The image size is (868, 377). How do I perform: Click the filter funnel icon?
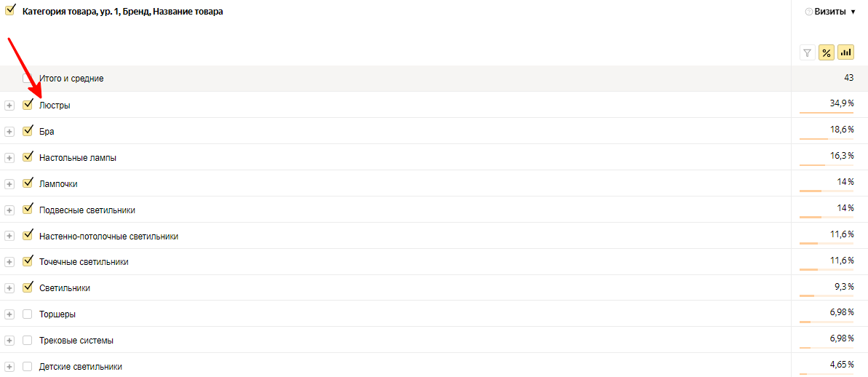(x=807, y=52)
